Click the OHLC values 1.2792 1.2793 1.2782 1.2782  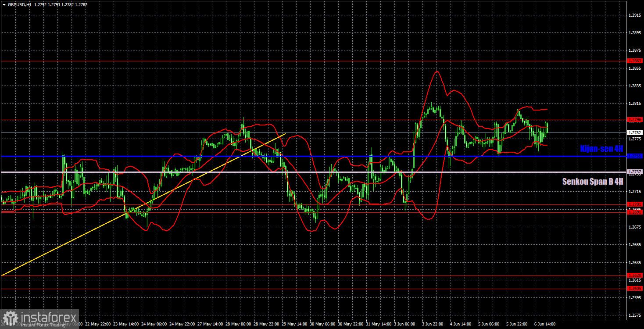61,4
